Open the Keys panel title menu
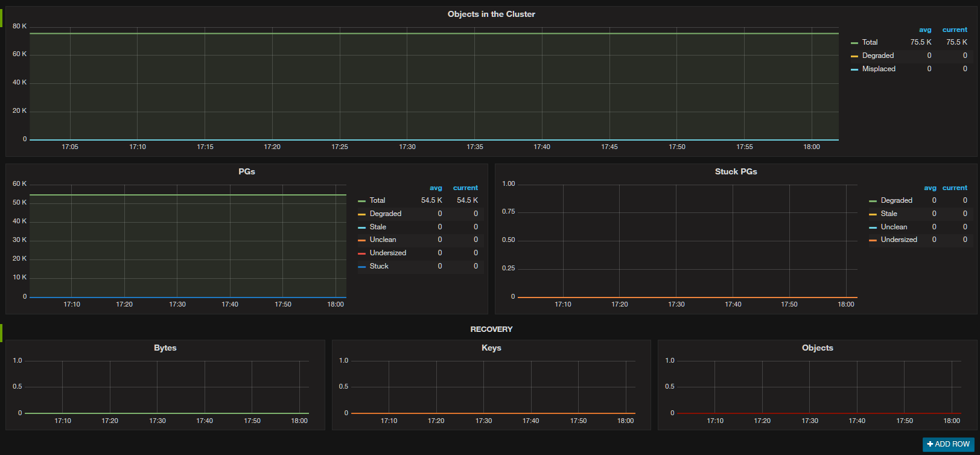The height and width of the screenshot is (455, 980). [491, 348]
